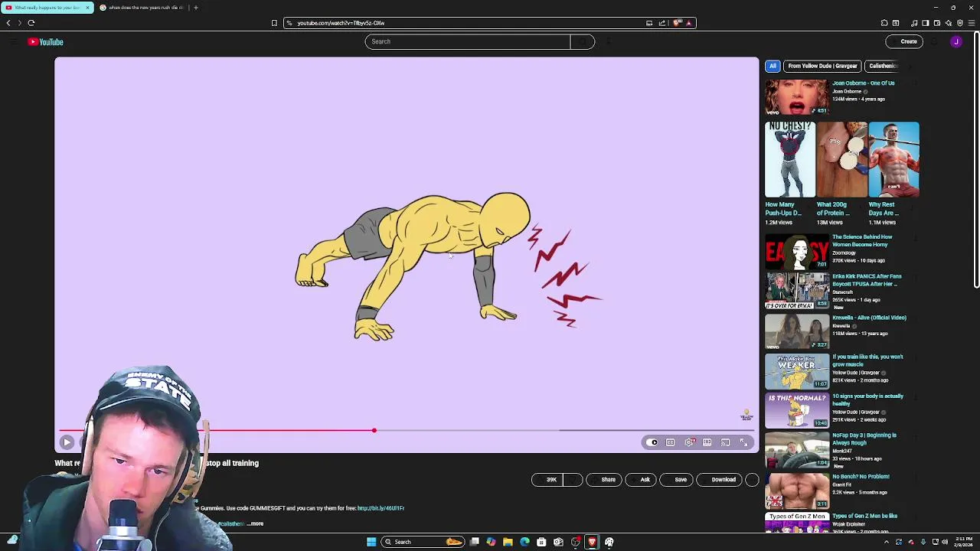The height and width of the screenshot is (551, 980).
Task: Open Windows Start menu
Action: click(x=371, y=542)
